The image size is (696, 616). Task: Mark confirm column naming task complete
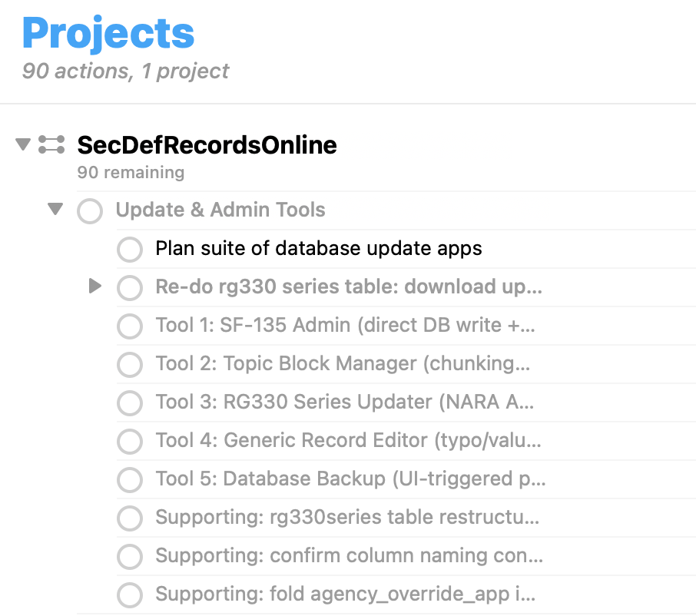pos(130,556)
